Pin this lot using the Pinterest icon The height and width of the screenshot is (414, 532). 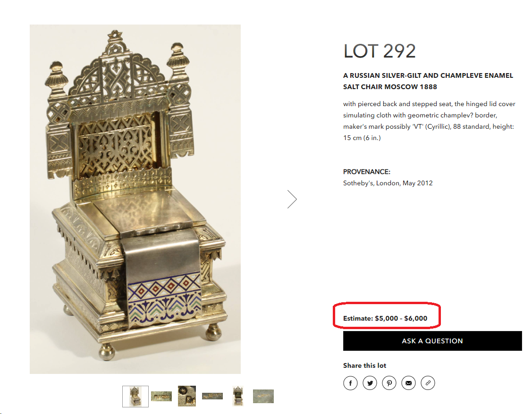[x=389, y=383]
